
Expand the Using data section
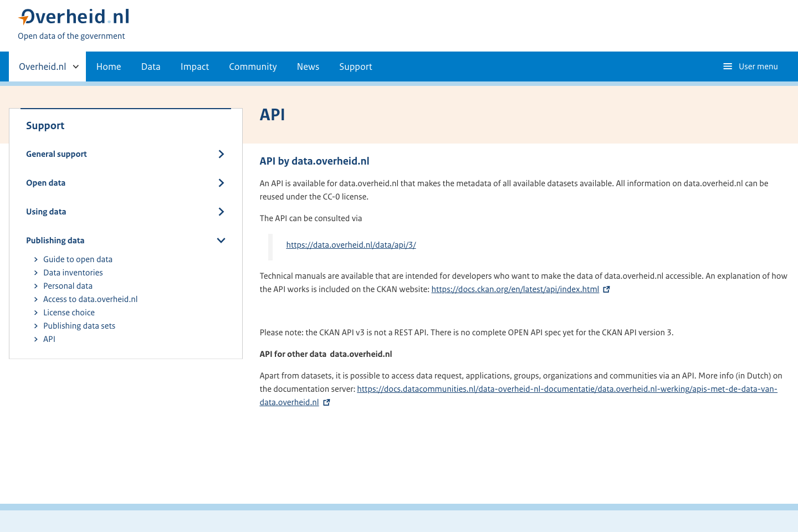pyautogui.click(x=221, y=212)
